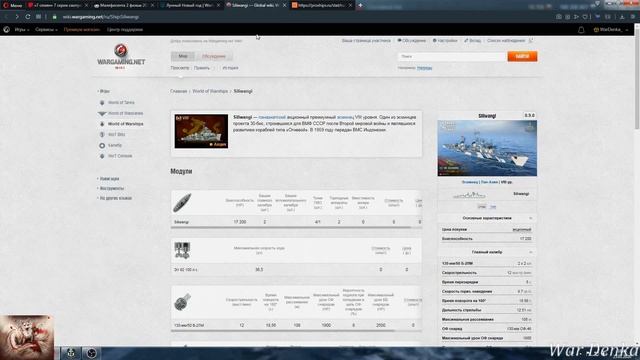Click the browser downloads icon
This screenshot has height=360, width=640.
[x=622, y=17]
